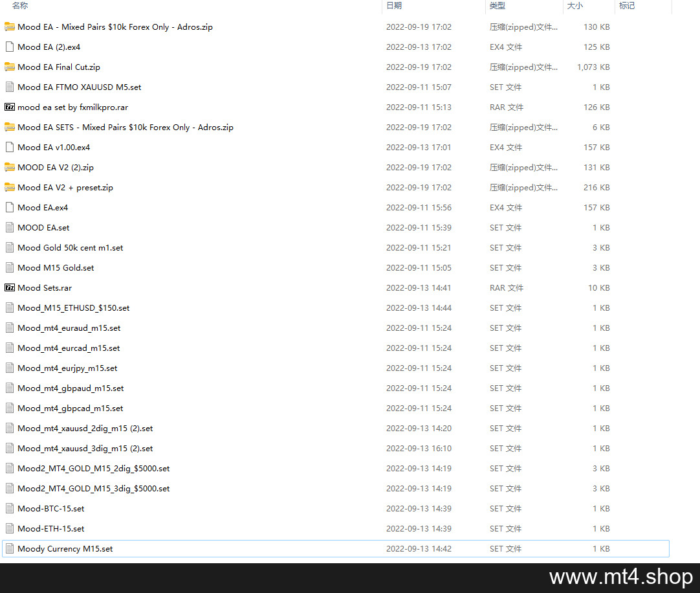Select file name Mood EA.ex4
This screenshot has width=700, height=593.
[x=43, y=207]
